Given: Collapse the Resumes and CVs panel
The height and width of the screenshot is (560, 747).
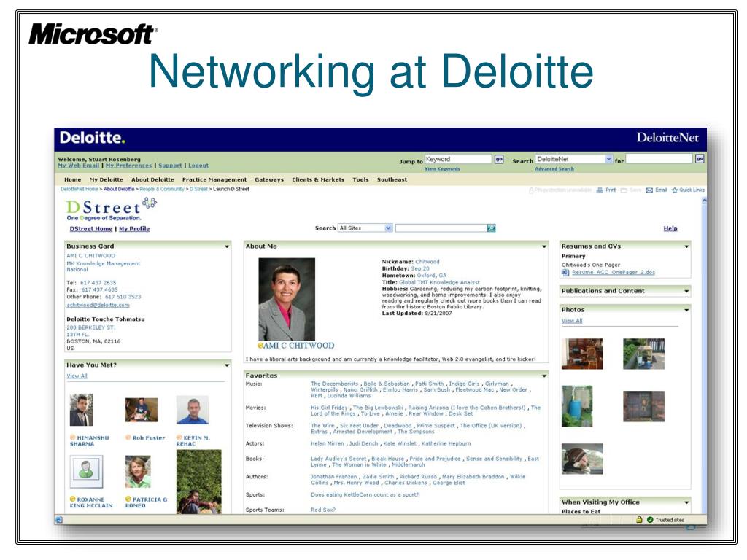Looking at the screenshot, I should coord(686,246).
